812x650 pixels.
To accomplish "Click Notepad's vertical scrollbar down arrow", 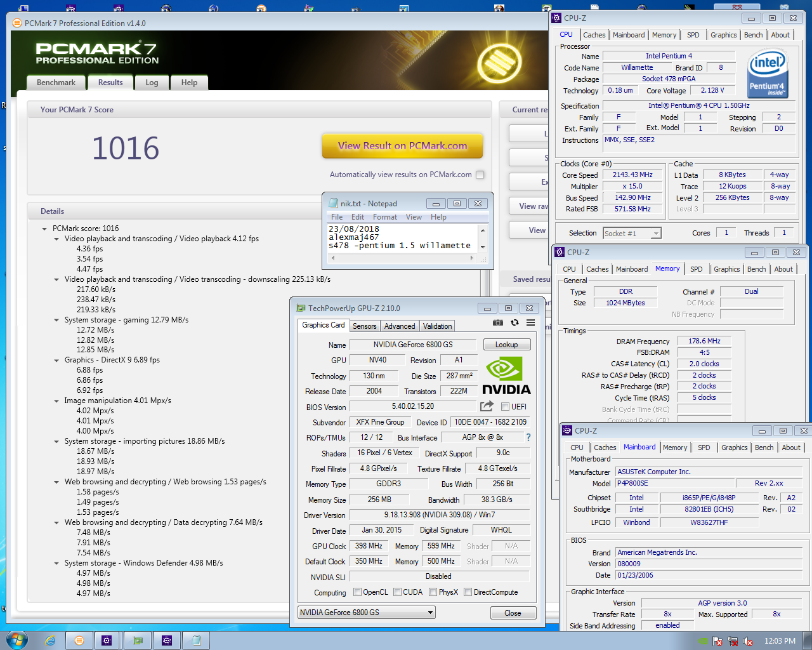I will (483, 247).
